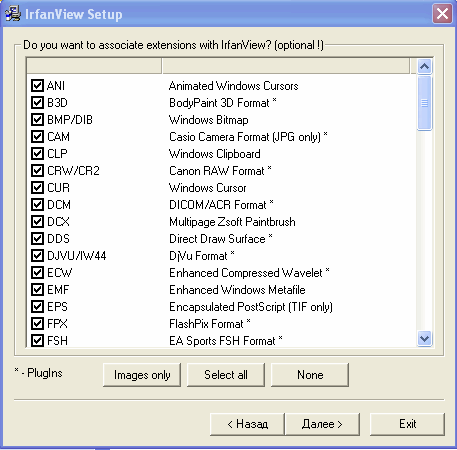Uncheck the FPX checkbox
The width and height of the screenshot is (457, 450).
pos(37,324)
